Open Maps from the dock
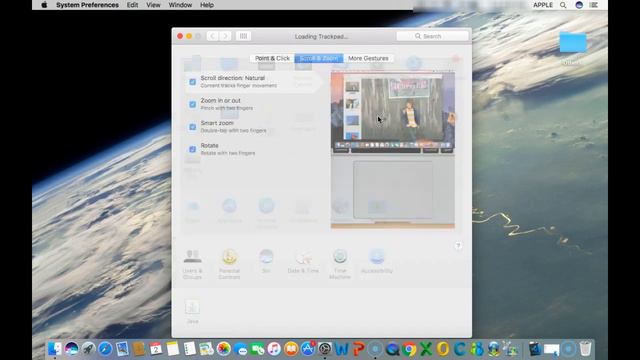 click(x=207, y=349)
